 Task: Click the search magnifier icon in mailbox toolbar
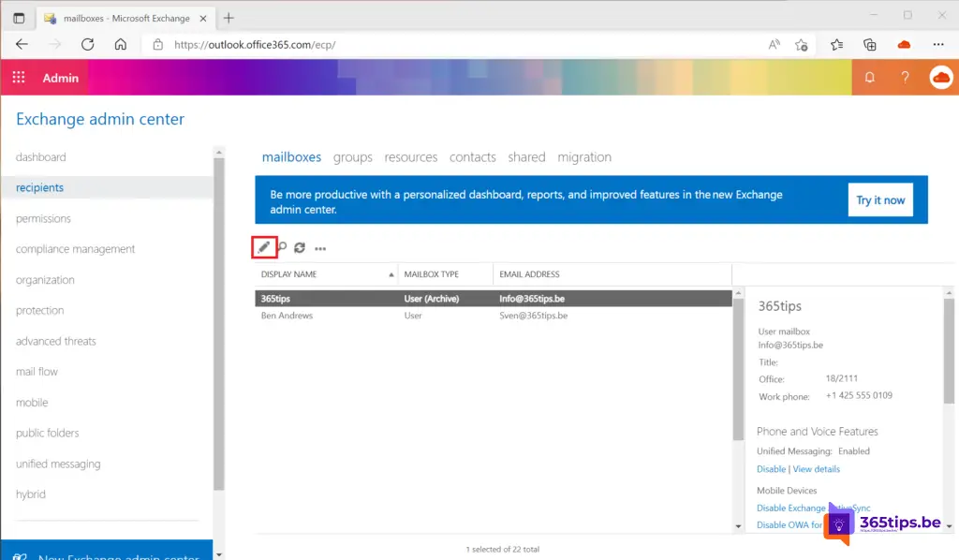point(282,247)
